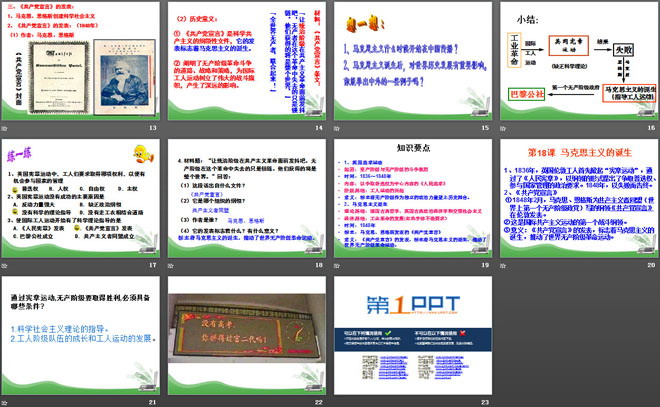Open slide 22 with LED sign photo
Screen dimensions: 660x407
[x=245, y=337]
